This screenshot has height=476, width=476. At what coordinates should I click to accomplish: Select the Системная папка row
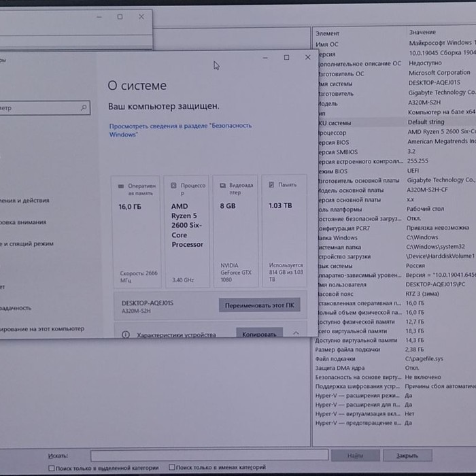tap(396, 247)
